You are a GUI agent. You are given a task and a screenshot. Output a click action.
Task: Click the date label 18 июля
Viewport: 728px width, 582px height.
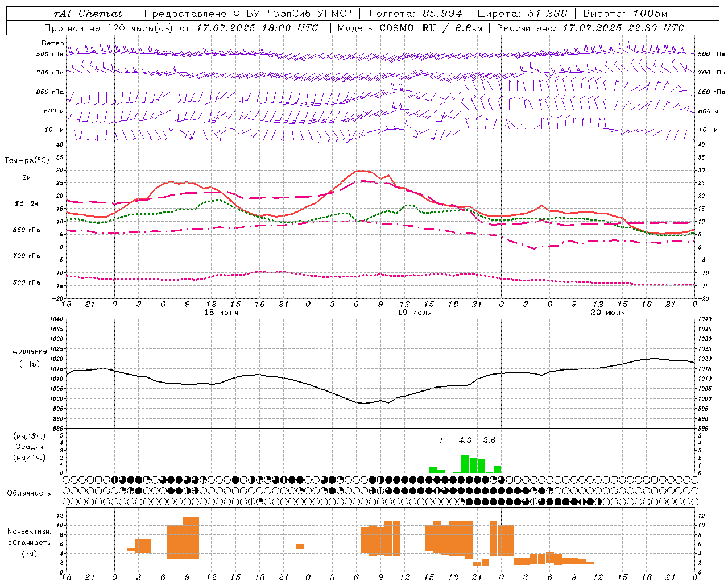pos(221,313)
